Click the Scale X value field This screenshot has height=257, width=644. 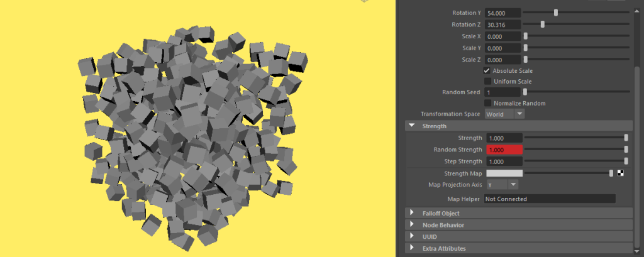(x=502, y=36)
